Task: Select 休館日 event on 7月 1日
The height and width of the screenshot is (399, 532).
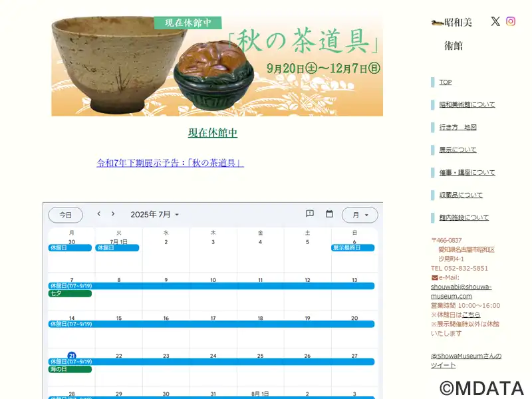Action: pos(117,247)
